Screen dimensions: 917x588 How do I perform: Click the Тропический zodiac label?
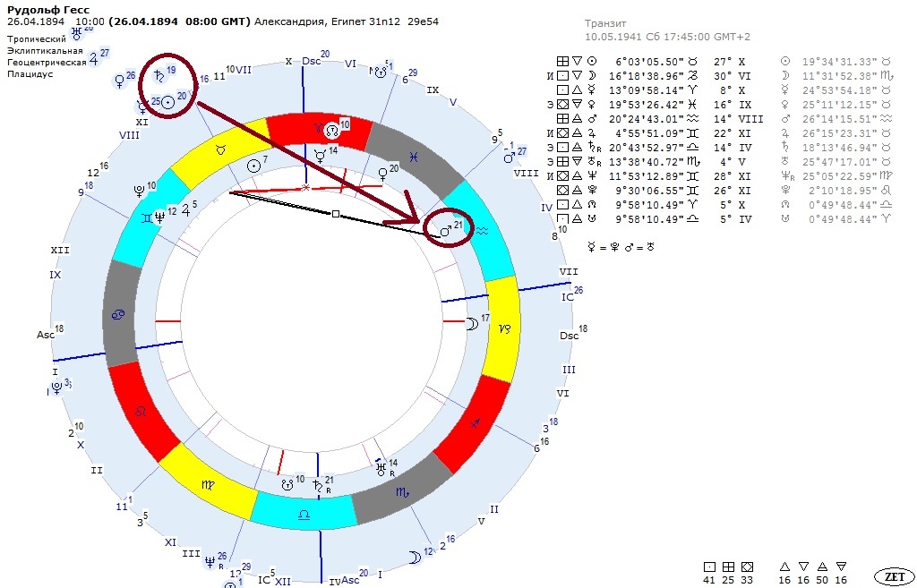(x=36, y=39)
